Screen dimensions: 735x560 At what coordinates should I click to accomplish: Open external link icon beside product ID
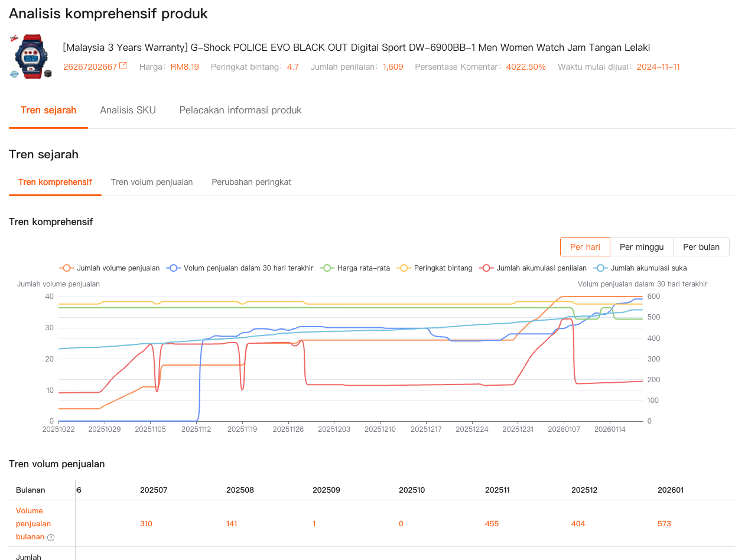click(x=123, y=66)
